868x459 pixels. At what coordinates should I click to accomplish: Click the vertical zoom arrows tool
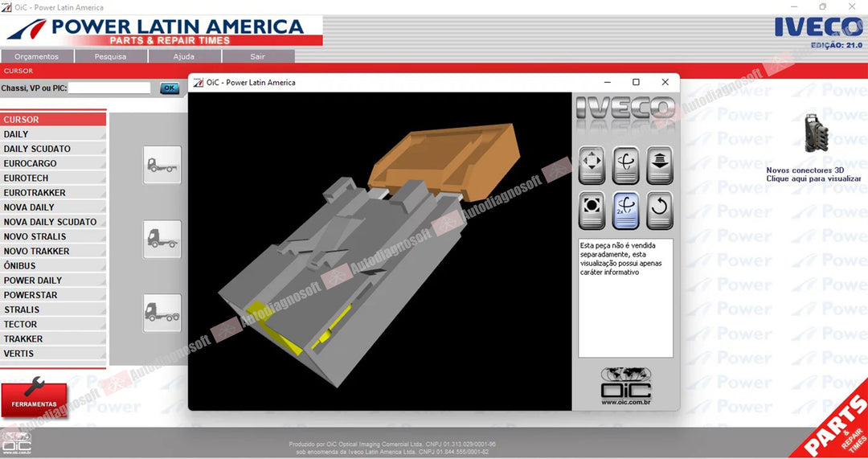point(659,165)
